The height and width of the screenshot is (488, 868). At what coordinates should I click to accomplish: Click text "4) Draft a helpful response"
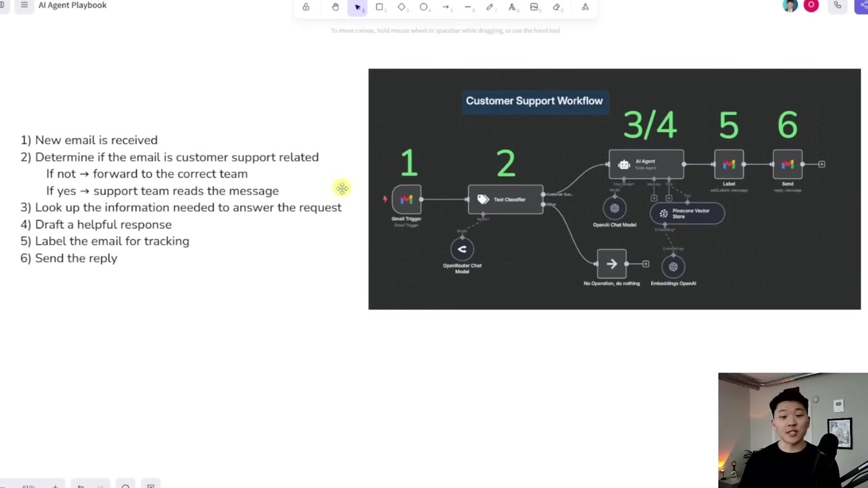pyautogui.click(x=96, y=225)
